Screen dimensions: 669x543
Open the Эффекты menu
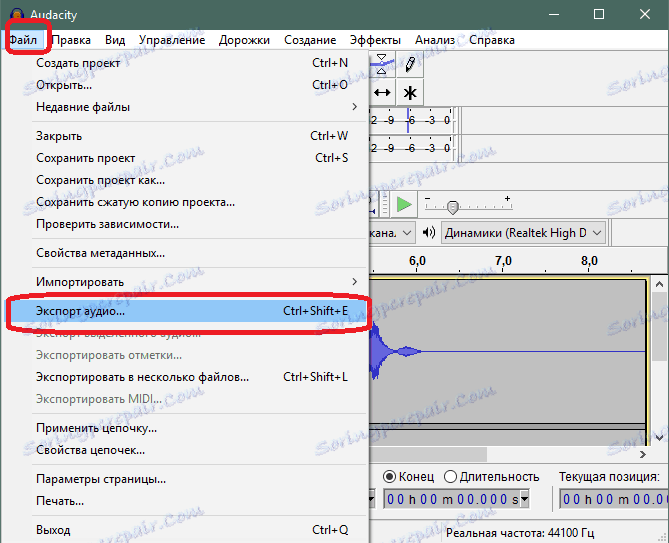(x=375, y=40)
